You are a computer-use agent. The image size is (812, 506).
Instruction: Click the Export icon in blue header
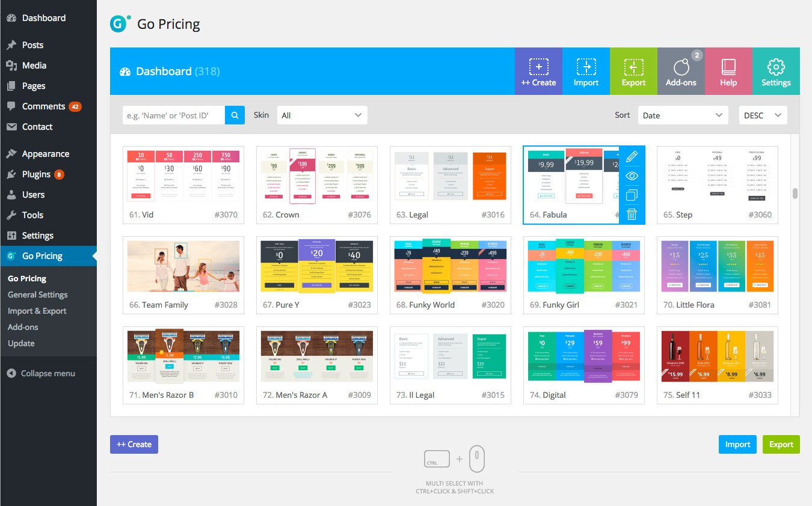pos(633,72)
